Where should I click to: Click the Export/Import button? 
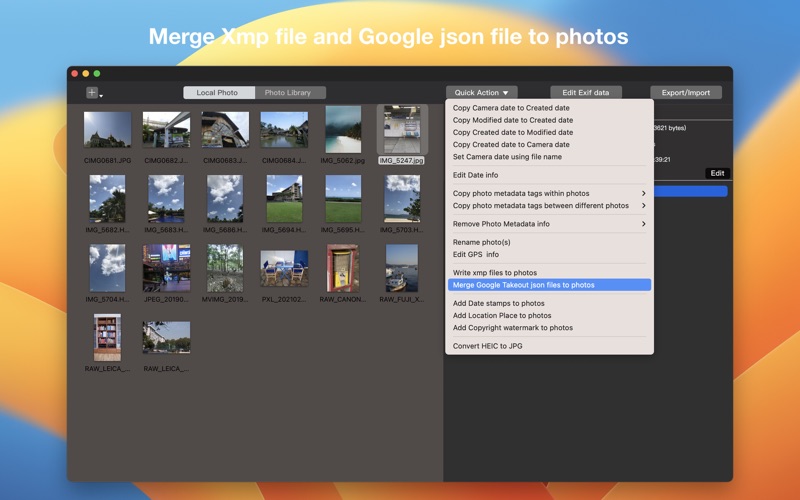tap(686, 92)
